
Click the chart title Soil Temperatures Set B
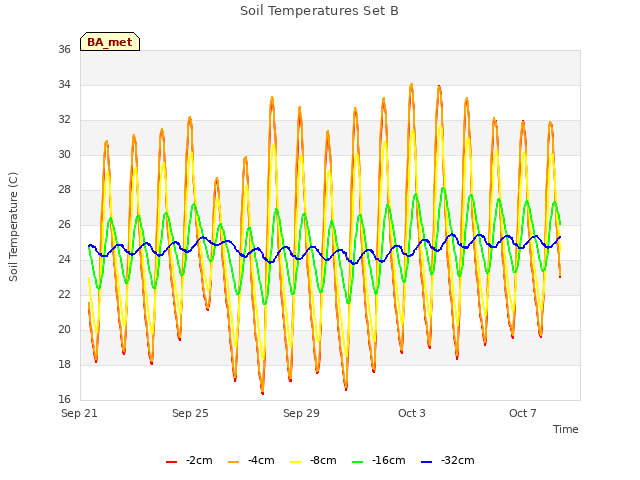[x=319, y=11]
